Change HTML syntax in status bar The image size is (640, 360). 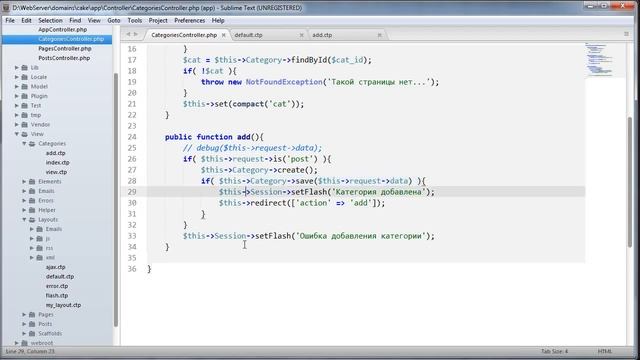tap(604, 351)
